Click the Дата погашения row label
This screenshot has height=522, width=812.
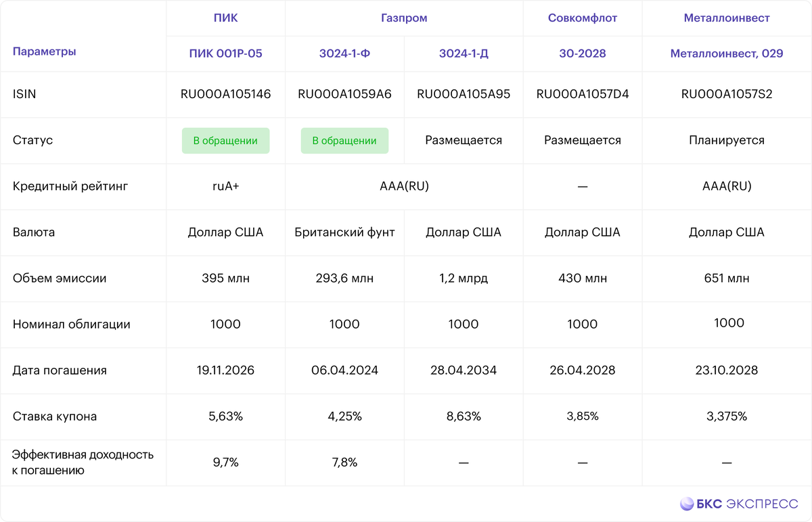click(x=60, y=371)
